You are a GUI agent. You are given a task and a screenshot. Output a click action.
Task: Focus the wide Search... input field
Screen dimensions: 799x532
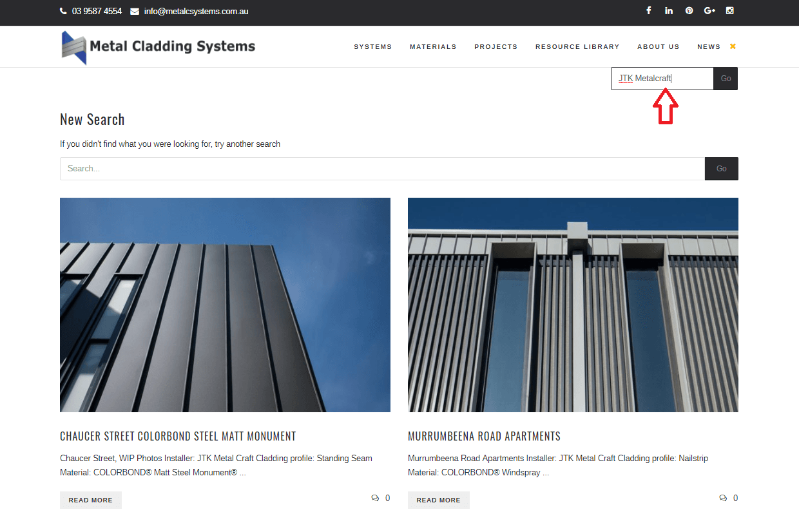[x=382, y=169]
